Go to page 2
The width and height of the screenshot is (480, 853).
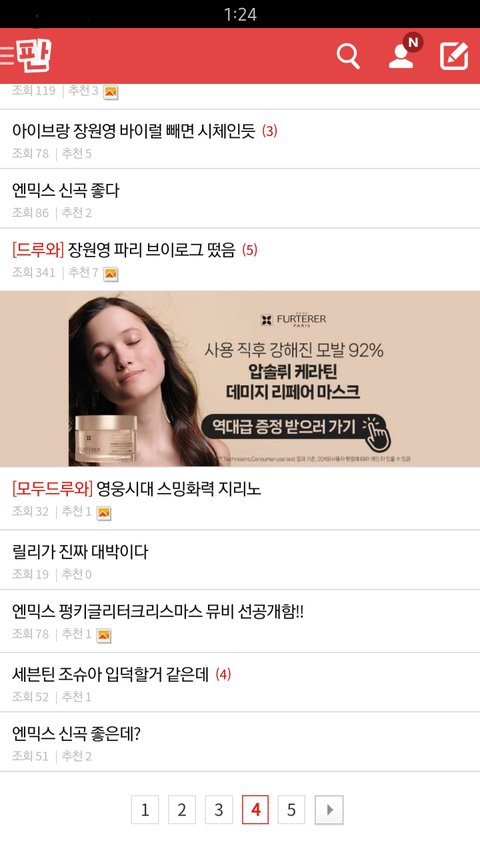tap(182, 809)
